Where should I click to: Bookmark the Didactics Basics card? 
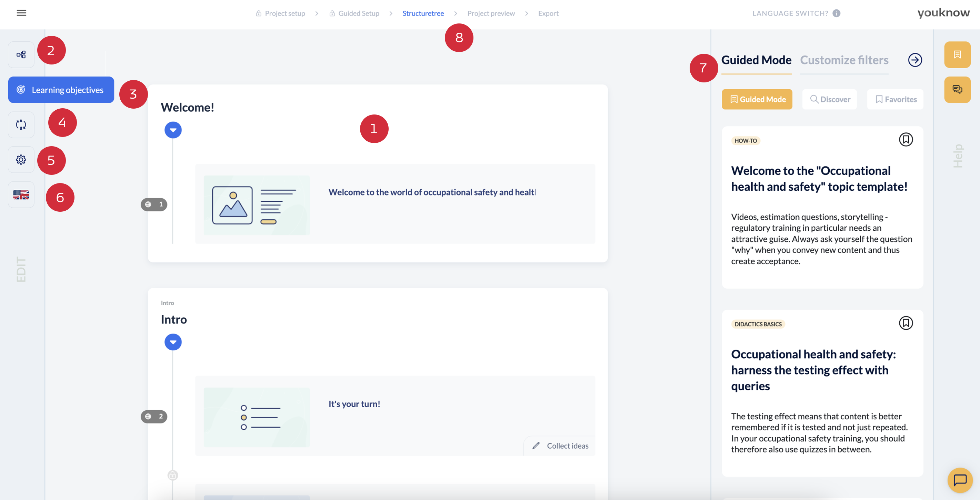tap(906, 323)
